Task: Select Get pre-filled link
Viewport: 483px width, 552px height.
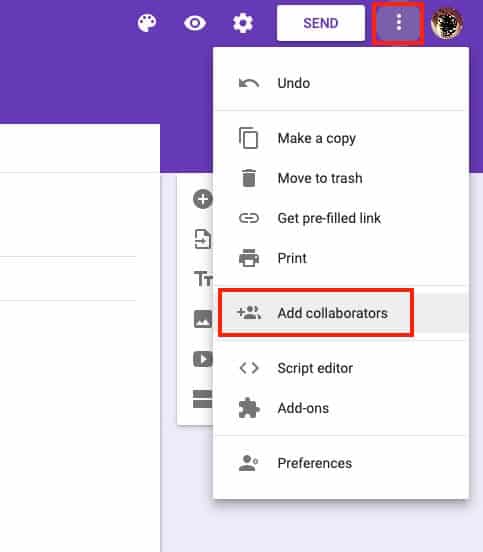Action: pyautogui.click(x=341, y=218)
